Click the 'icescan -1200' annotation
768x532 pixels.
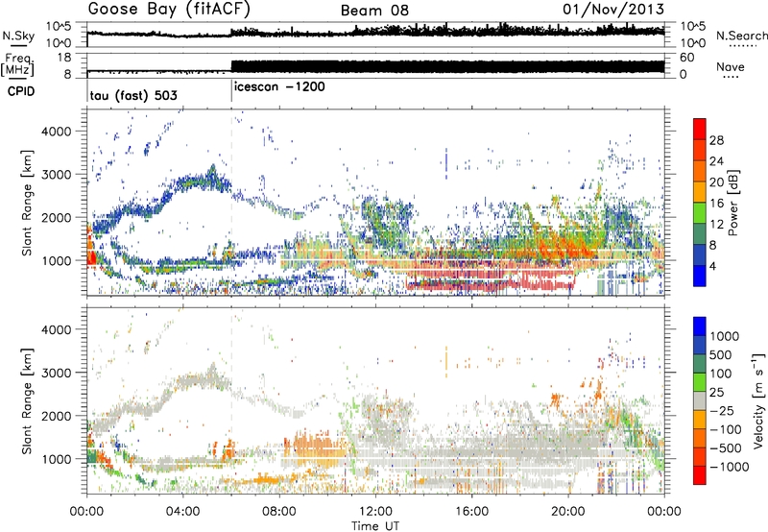coord(279,87)
